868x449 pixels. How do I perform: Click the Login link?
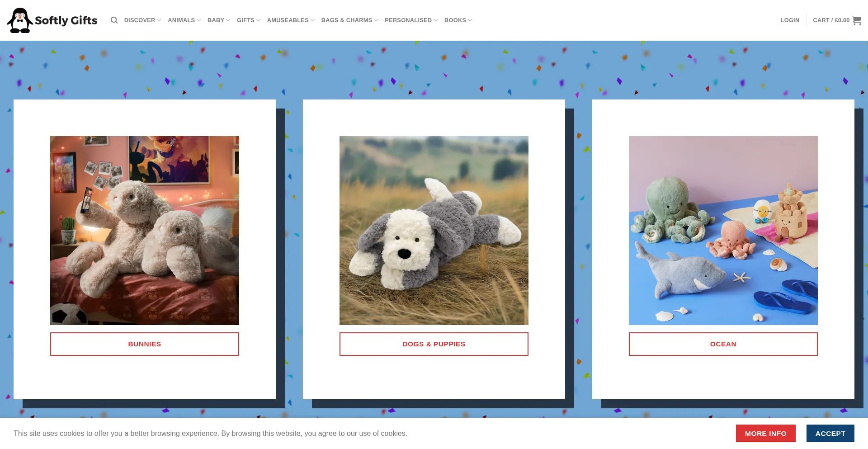789,20
